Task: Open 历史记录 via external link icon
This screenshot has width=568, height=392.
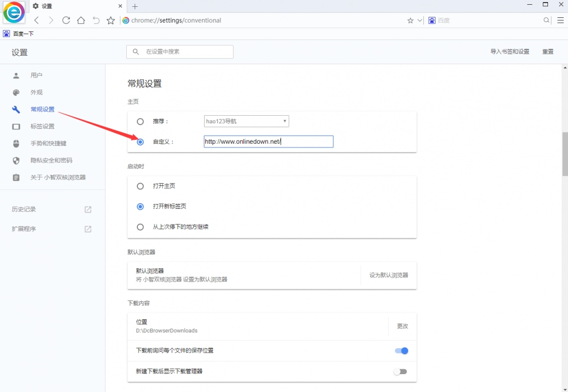Action: point(87,209)
